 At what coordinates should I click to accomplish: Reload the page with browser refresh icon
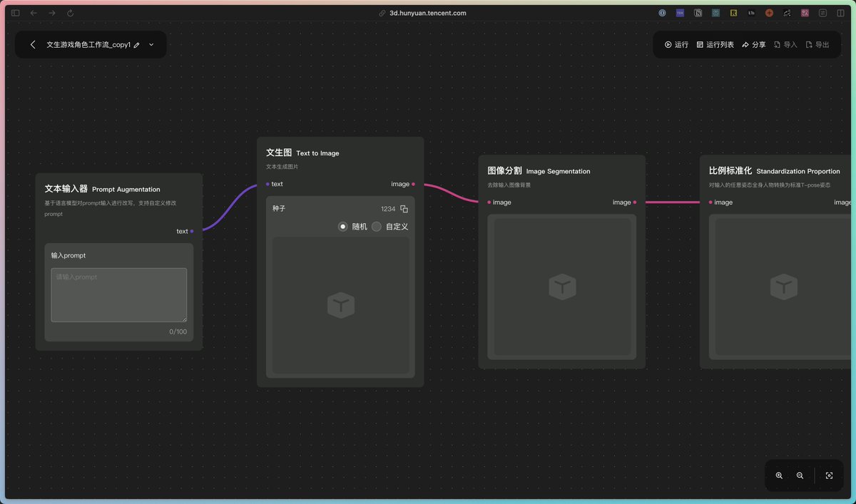(70, 13)
